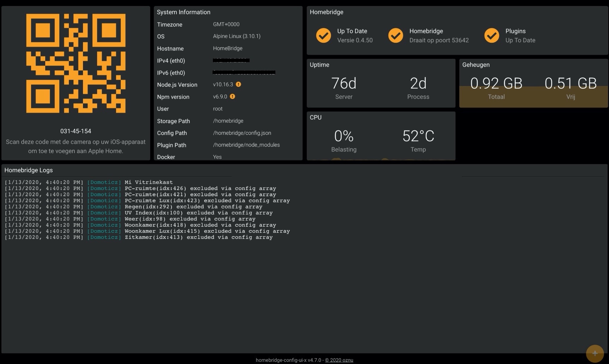The width and height of the screenshot is (609, 364).
Task: Click the Regen(idx:292) log line
Action: pos(133,207)
